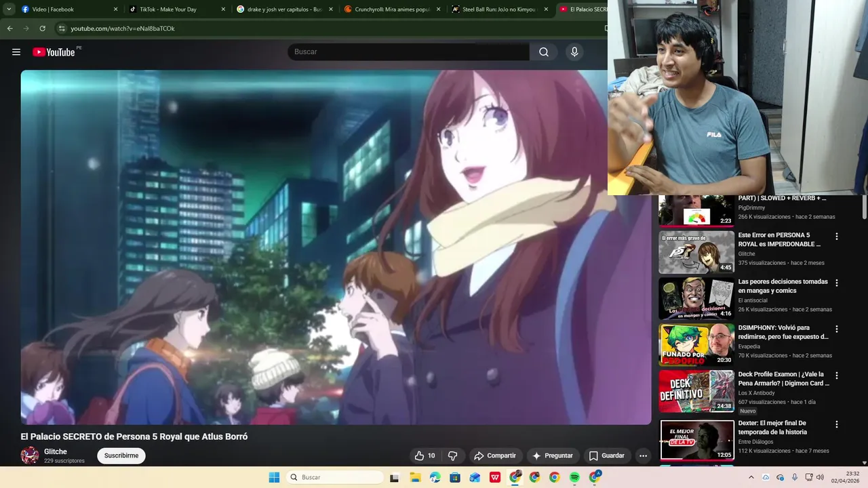
Task: Click the address bar URL
Action: [x=123, y=28]
